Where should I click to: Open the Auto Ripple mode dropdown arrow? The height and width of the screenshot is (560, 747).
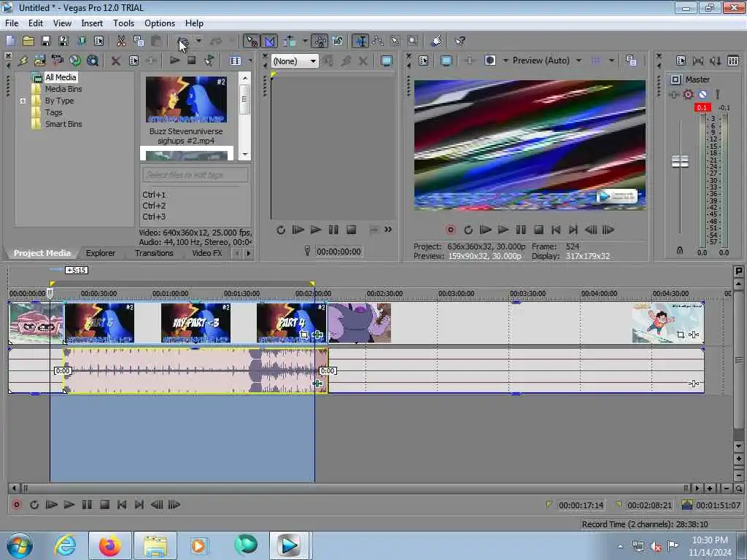coord(305,42)
